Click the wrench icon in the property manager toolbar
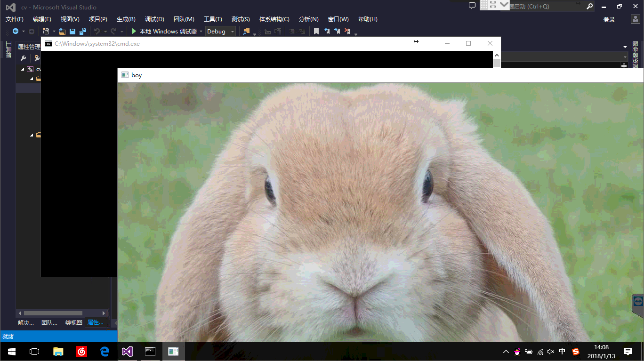This screenshot has width=644, height=361. coord(23,58)
